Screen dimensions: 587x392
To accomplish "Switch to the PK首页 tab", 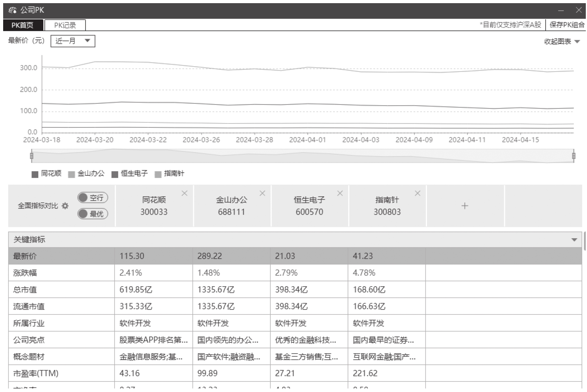I will pos(22,25).
